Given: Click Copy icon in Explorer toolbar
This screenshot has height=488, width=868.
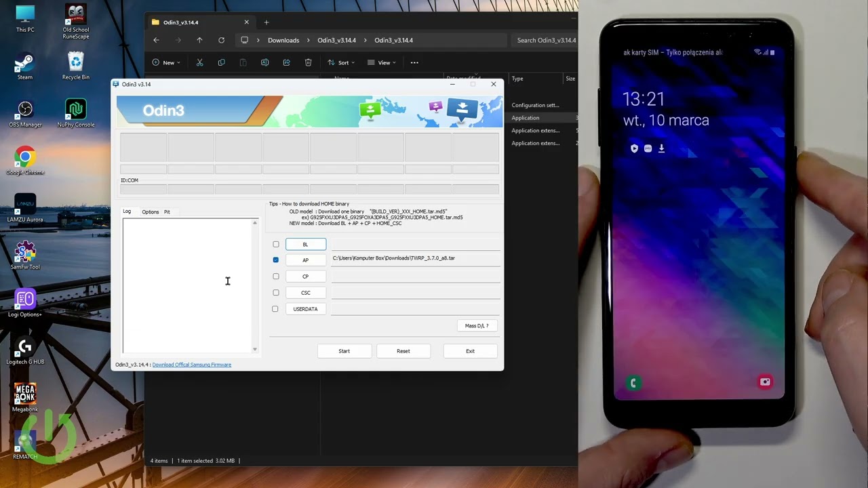Looking at the screenshot, I should (221, 62).
